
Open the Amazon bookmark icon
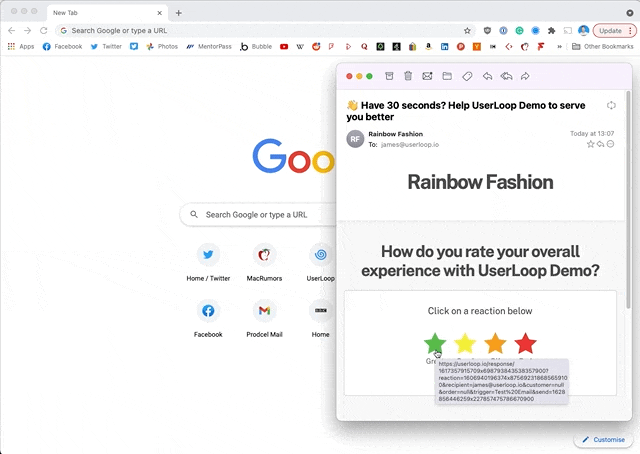tap(428, 47)
